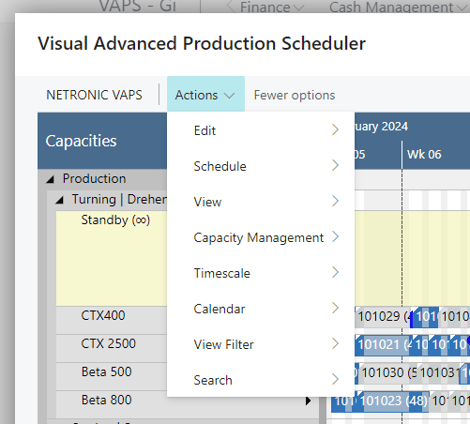Select the CTX400 resource row
The image size is (470, 424).
[x=112, y=320]
